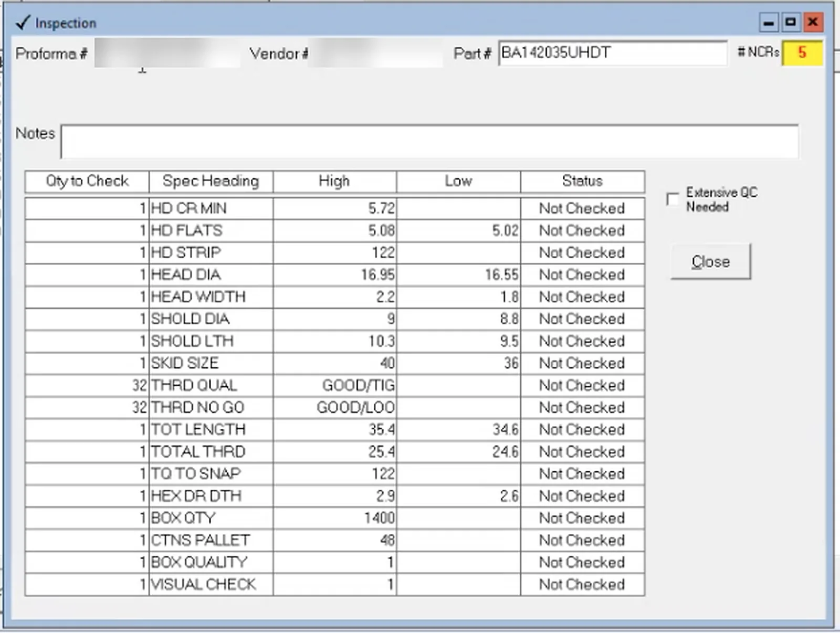840x633 pixels.
Task: Select the THRD QUAL spec cell
Action: coord(211,385)
